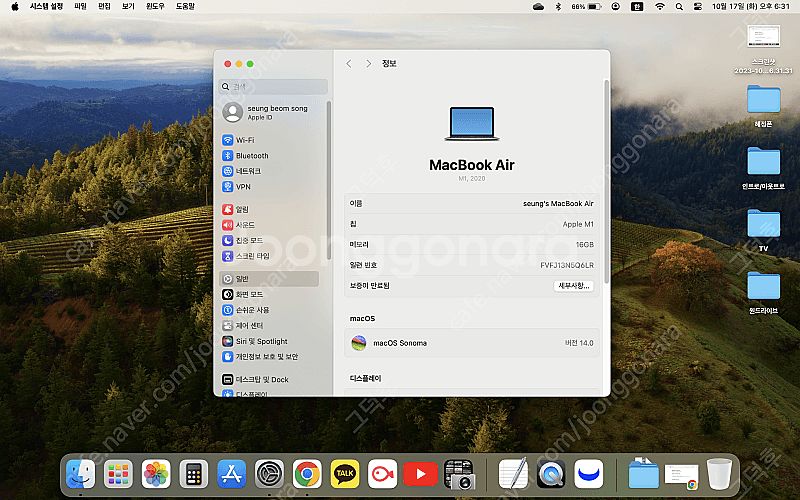Open the cloud status icon in menu bar
Screen dimensions: 800x500
coord(538,7)
